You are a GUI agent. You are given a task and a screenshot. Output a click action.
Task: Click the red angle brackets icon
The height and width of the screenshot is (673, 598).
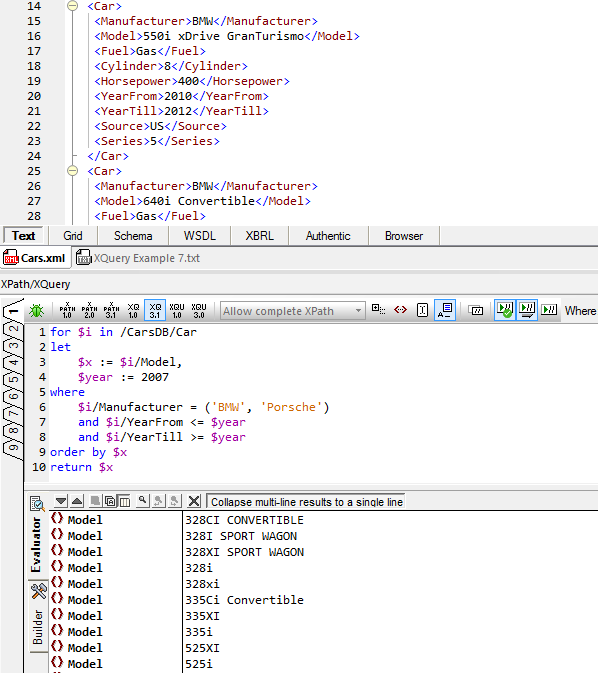point(401,309)
